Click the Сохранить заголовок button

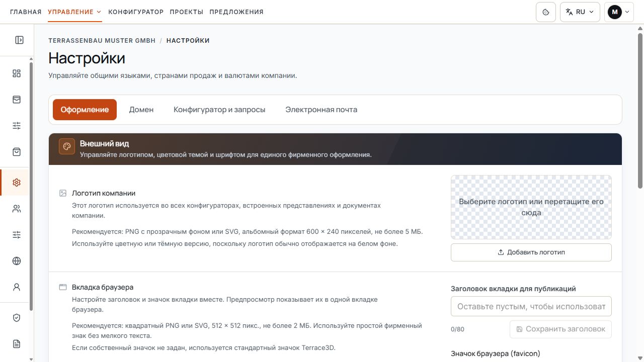(560, 329)
